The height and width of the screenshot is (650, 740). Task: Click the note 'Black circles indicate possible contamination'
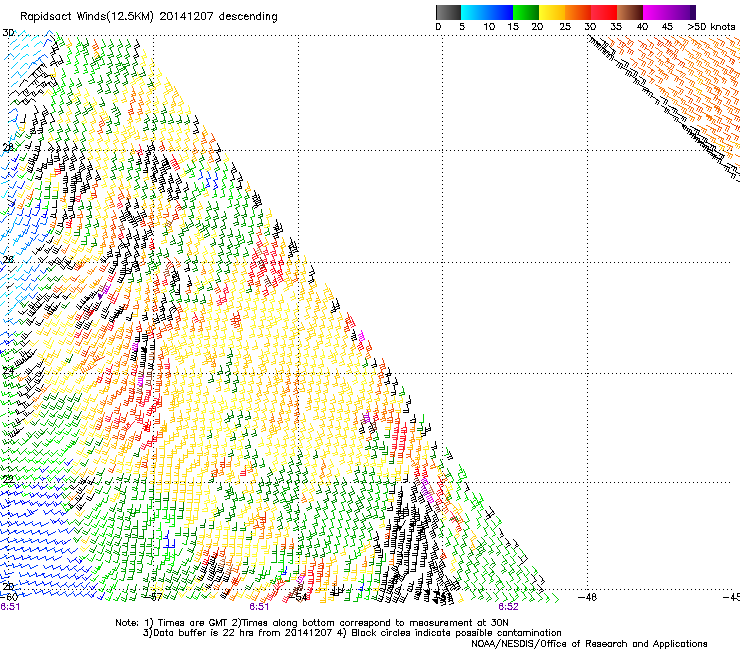coord(456,633)
